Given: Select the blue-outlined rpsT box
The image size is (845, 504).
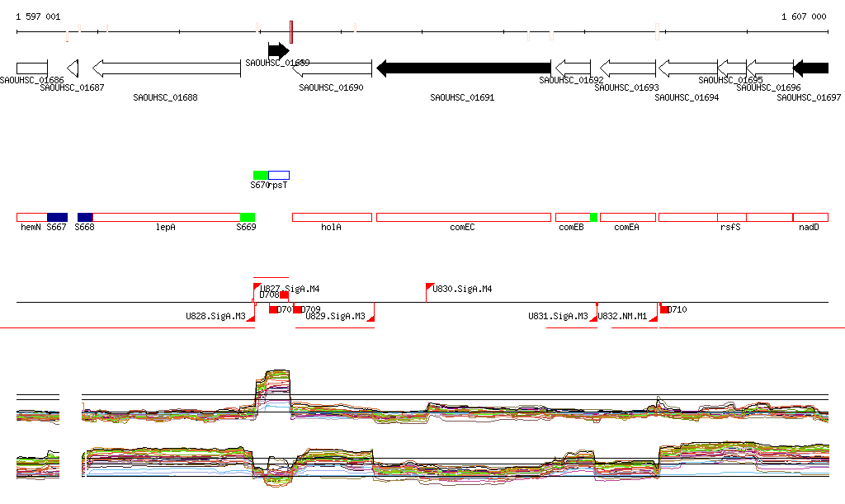Looking at the screenshot, I should (x=279, y=176).
